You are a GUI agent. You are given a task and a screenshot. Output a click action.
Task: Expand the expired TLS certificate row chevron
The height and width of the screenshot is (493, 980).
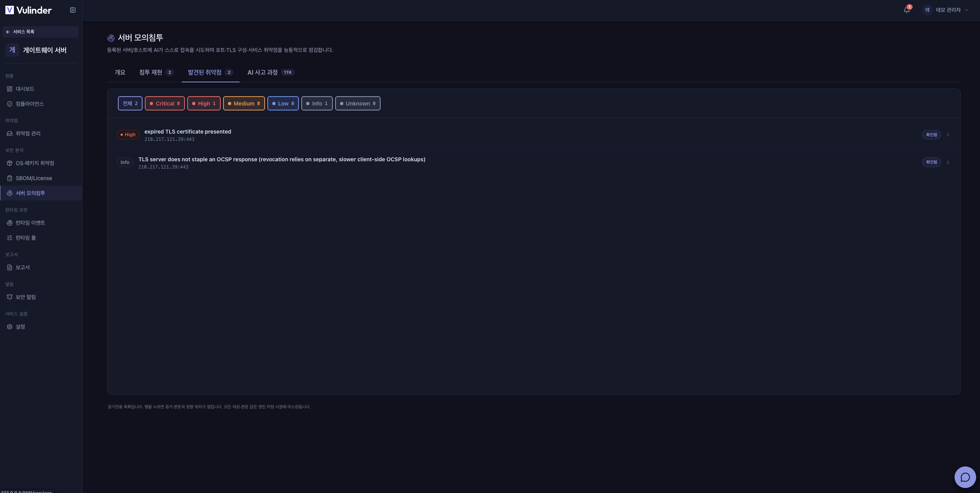coord(948,135)
